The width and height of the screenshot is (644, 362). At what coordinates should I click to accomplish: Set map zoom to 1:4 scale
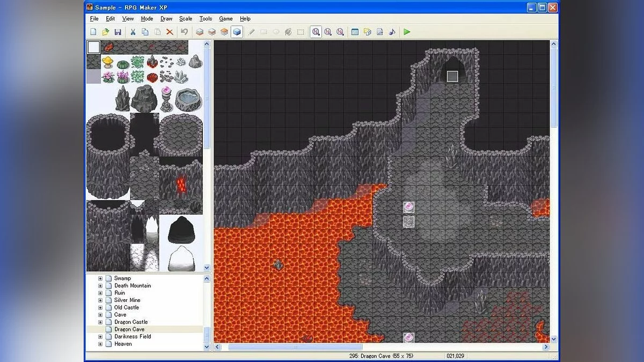click(340, 32)
